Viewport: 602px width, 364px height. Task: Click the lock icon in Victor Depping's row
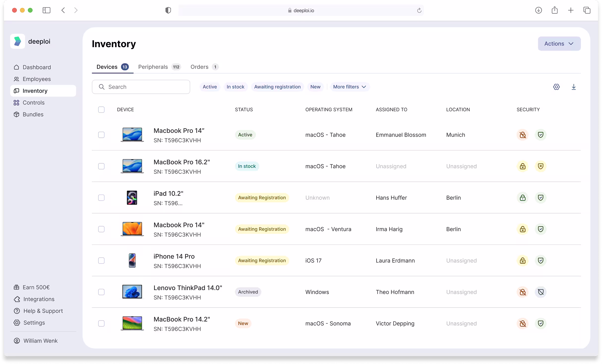(523, 323)
